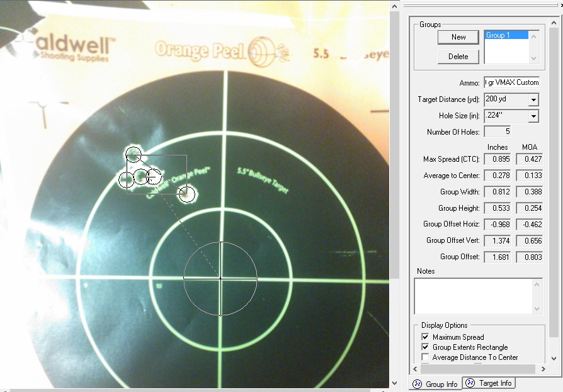Click the up arrow of the groups list scrollbar
Viewport: 563px width, 392px height.
[533, 36]
